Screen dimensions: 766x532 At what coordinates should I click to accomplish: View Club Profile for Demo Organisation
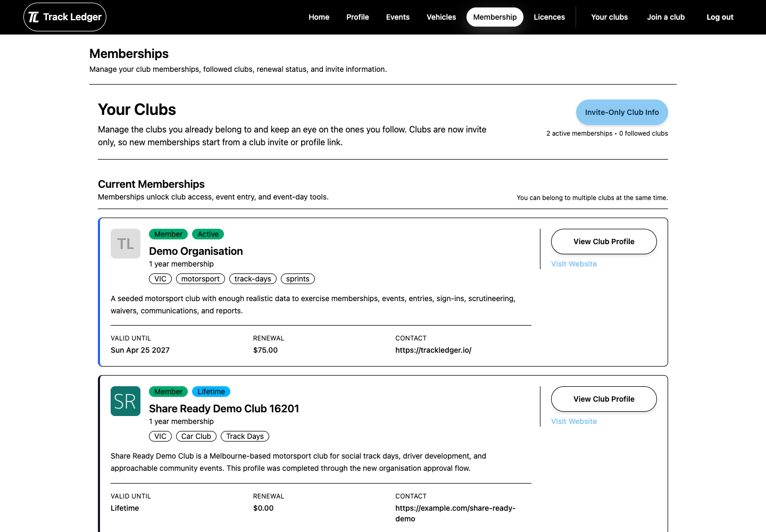(604, 242)
